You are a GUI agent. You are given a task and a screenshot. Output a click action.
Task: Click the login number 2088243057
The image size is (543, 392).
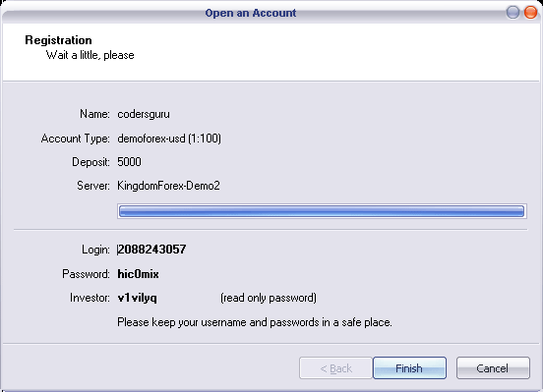tap(151, 250)
